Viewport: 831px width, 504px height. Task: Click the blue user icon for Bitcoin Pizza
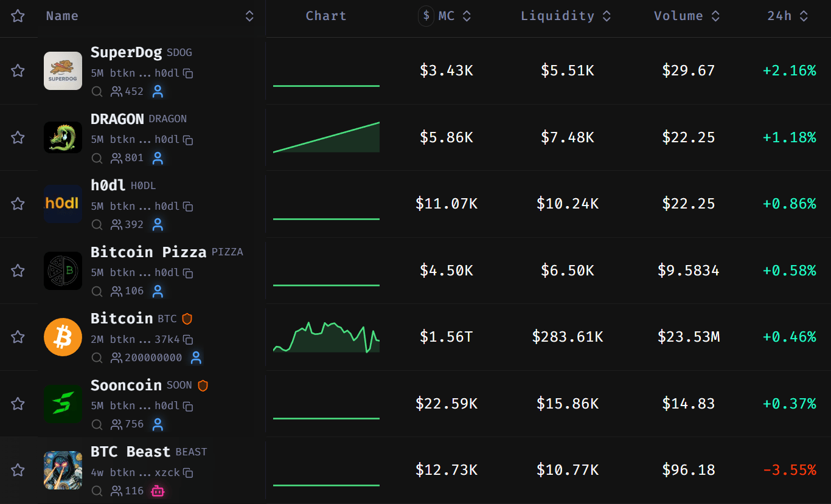(x=158, y=291)
